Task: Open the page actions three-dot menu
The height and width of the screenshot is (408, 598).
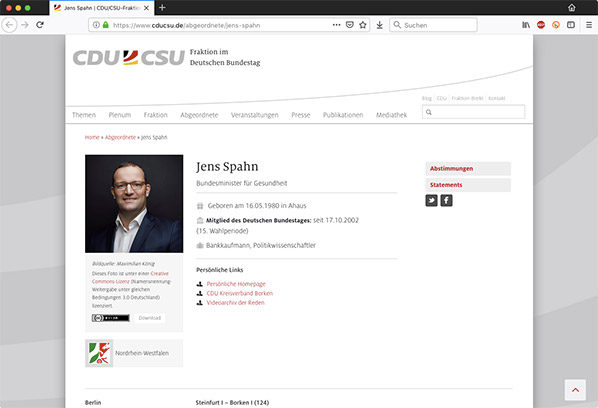Action: pyautogui.click(x=336, y=25)
